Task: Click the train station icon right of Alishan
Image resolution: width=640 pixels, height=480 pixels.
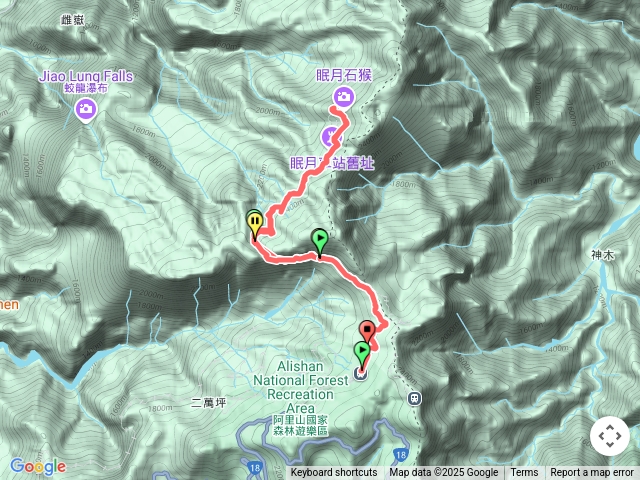Action: click(x=415, y=398)
